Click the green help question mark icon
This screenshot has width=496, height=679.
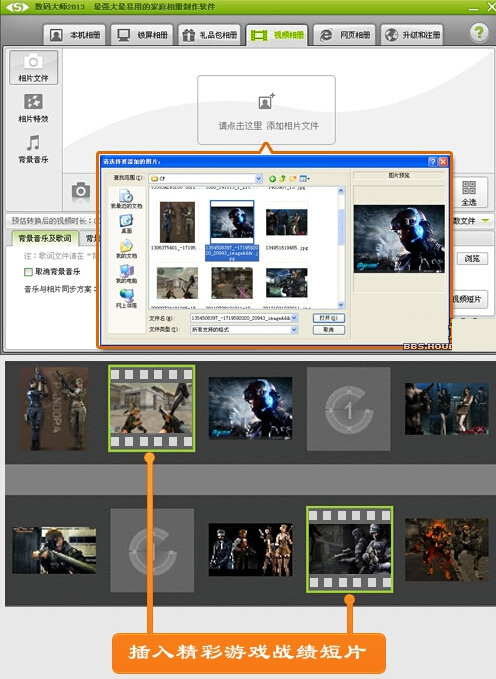(x=479, y=32)
